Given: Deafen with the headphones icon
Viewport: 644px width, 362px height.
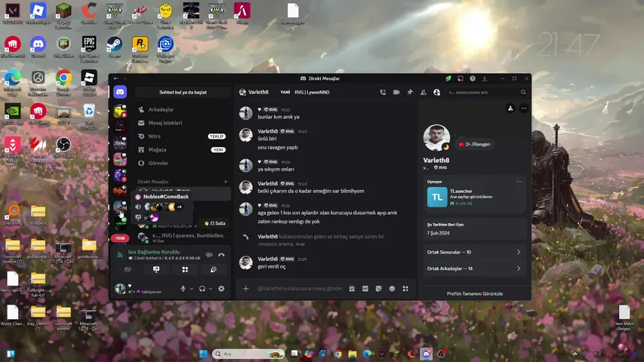Looking at the screenshot, I should coord(202,289).
